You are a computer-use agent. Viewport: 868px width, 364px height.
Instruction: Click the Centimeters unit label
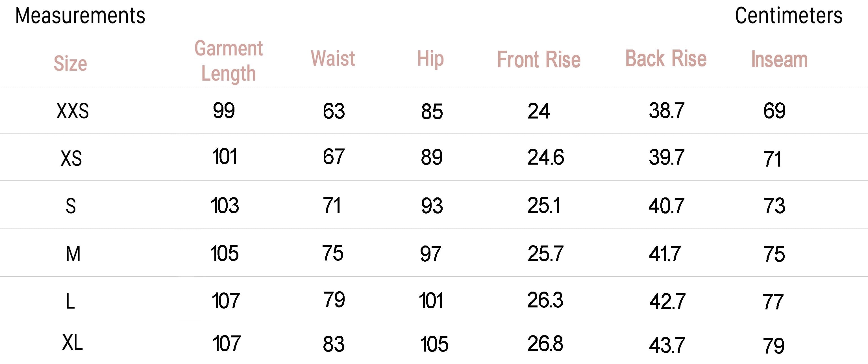pyautogui.click(x=788, y=16)
